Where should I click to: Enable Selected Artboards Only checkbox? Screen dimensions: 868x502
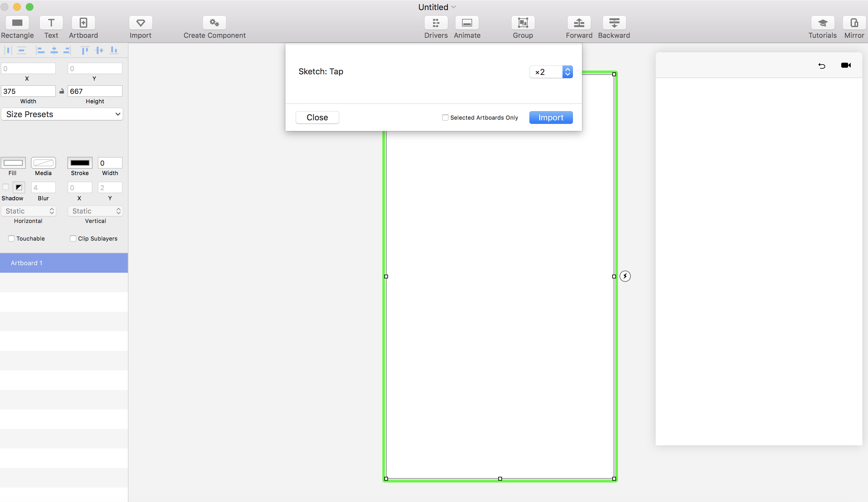(445, 118)
